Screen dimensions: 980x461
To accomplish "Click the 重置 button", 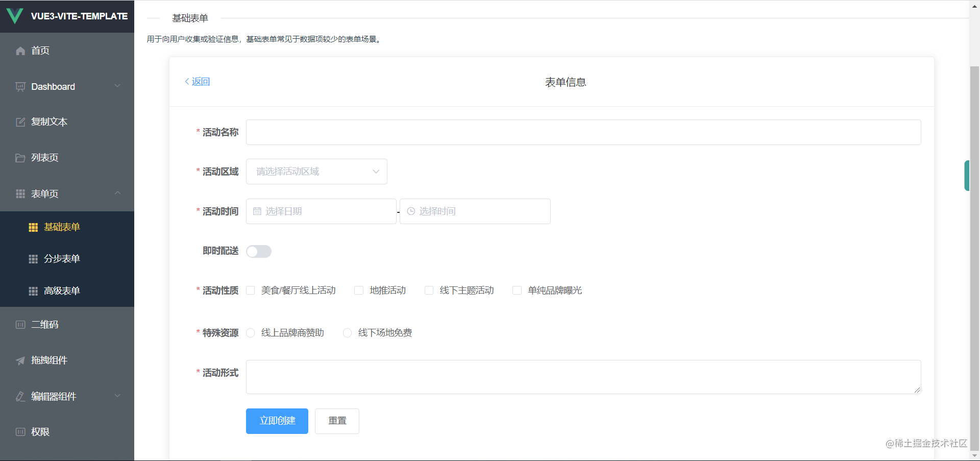I will pyautogui.click(x=337, y=421).
